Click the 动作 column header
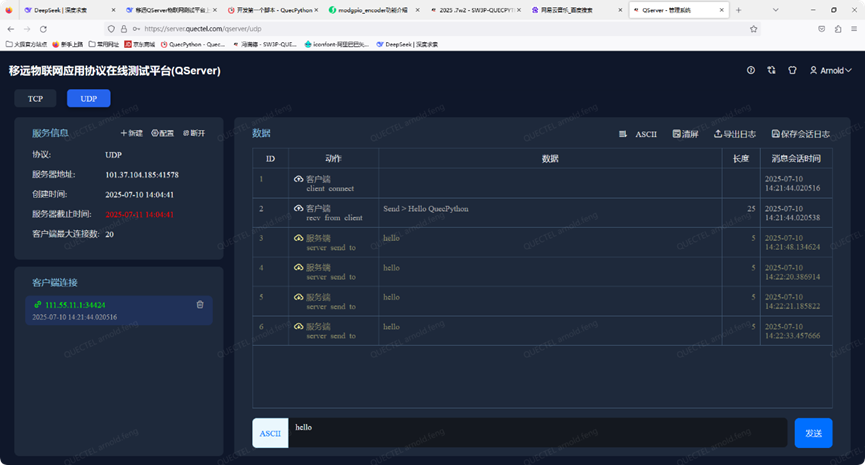The height and width of the screenshot is (465, 865). [x=333, y=159]
